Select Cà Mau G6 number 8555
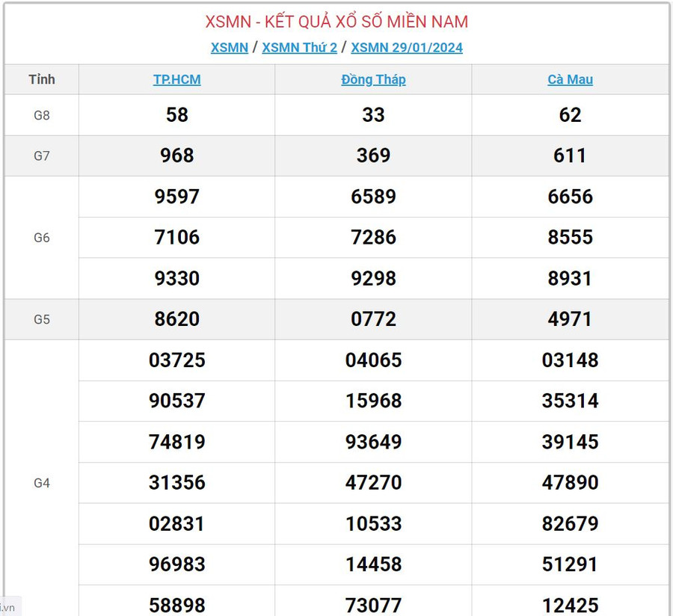This screenshot has width=673, height=616. coord(570,238)
